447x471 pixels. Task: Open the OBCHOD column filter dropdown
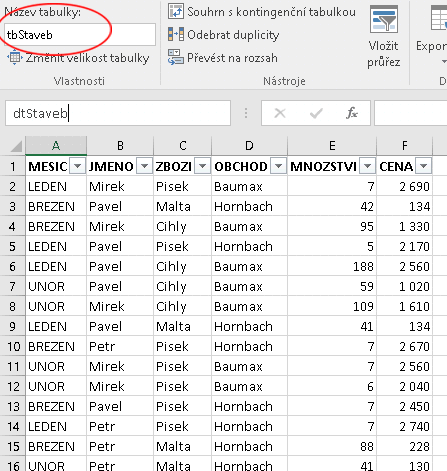point(279,166)
